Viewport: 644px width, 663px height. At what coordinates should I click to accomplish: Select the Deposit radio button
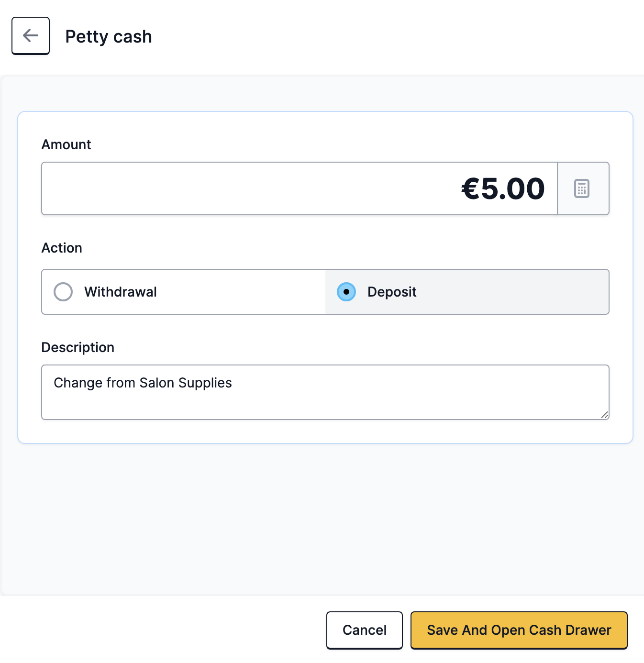point(346,292)
